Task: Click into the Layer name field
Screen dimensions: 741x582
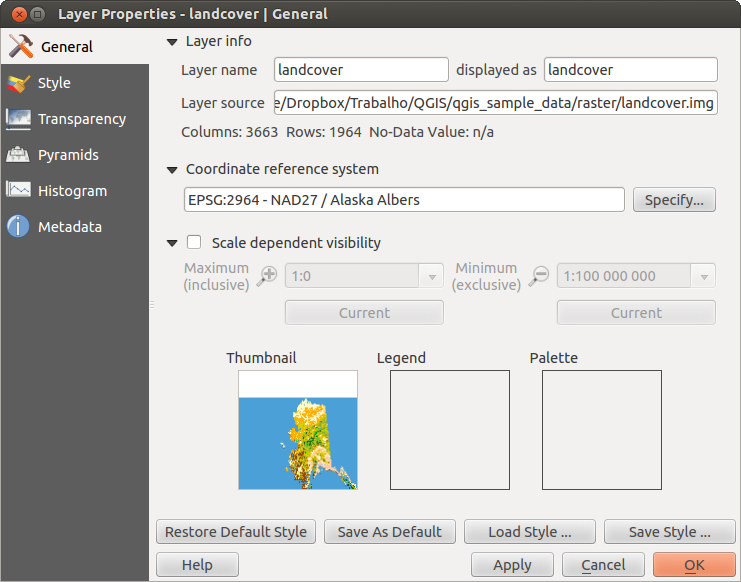Action: click(361, 70)
